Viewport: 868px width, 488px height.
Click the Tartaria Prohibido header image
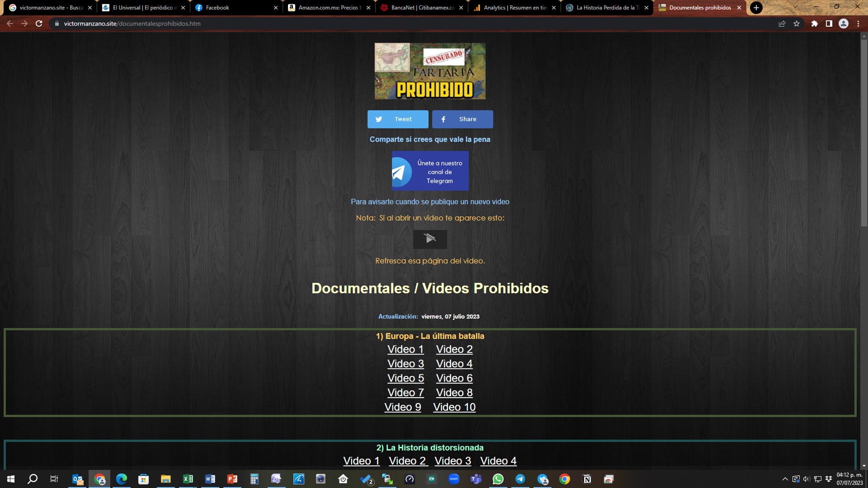(430, 71)
